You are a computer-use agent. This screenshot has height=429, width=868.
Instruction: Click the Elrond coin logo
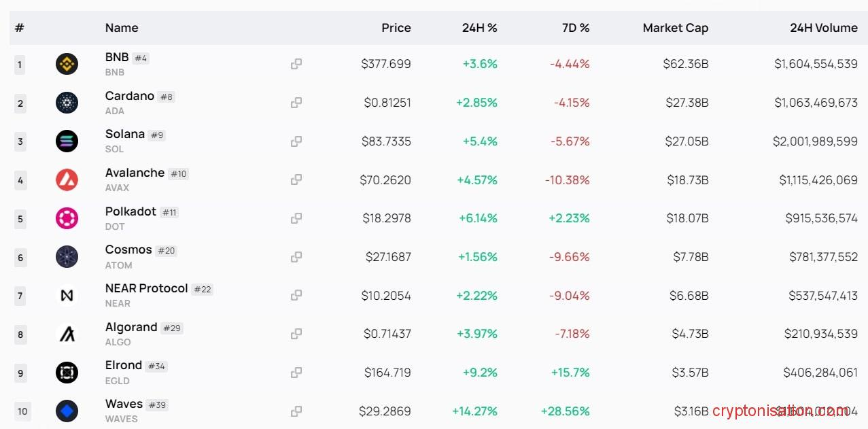(67, 373)
